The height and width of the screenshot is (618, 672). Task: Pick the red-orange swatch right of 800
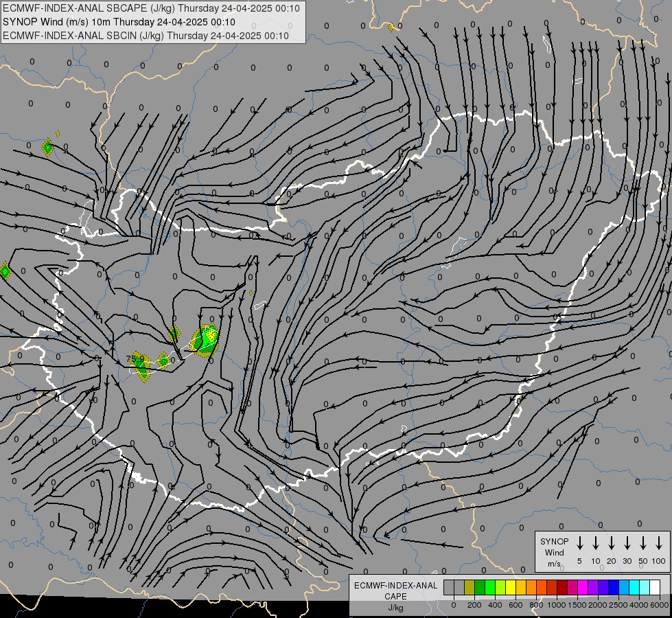[542, 587]
